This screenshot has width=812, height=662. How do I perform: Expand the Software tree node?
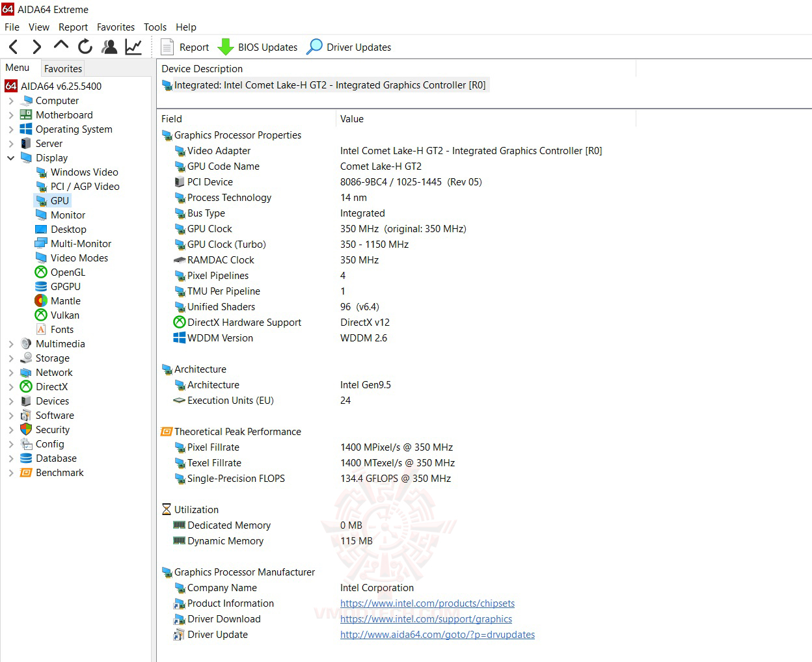(11, 416)
